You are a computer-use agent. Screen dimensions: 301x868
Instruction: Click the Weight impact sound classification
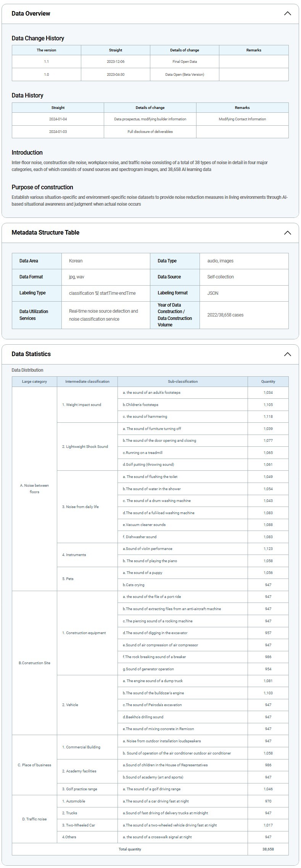pos(82,405)
